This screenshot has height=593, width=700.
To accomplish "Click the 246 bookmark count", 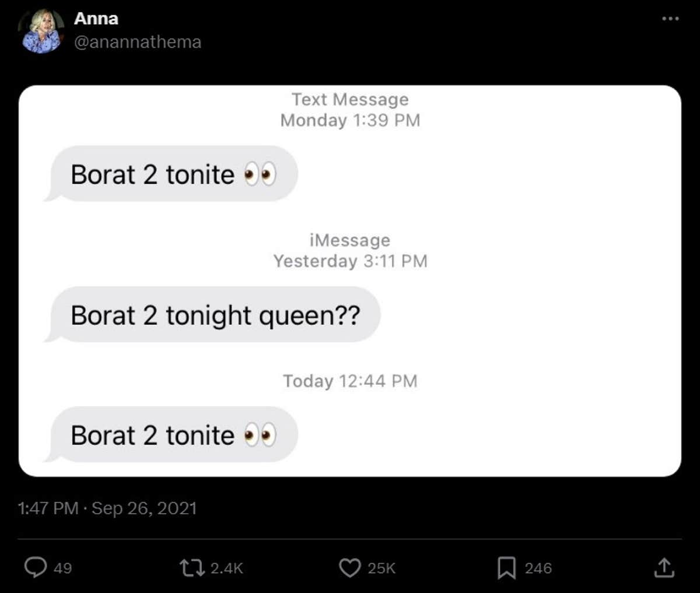I will click(540, 567).
